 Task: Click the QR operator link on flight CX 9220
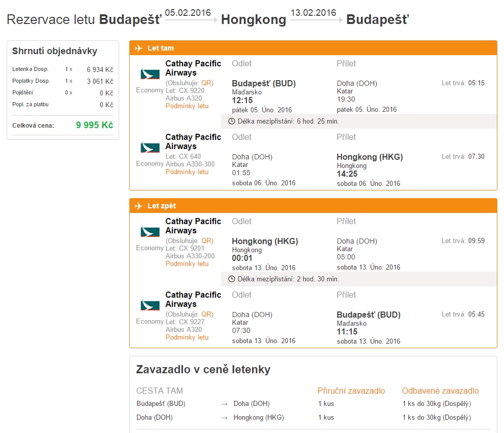click(x=207, y=83)
